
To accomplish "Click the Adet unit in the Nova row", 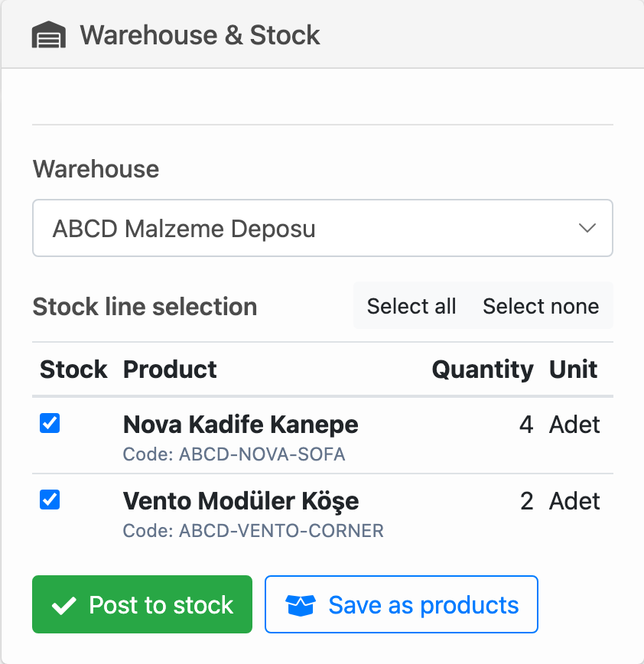I will coord(574,425).
